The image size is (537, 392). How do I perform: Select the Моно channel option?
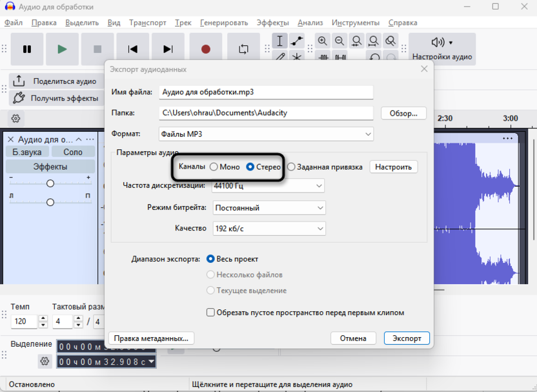[214, 167]
